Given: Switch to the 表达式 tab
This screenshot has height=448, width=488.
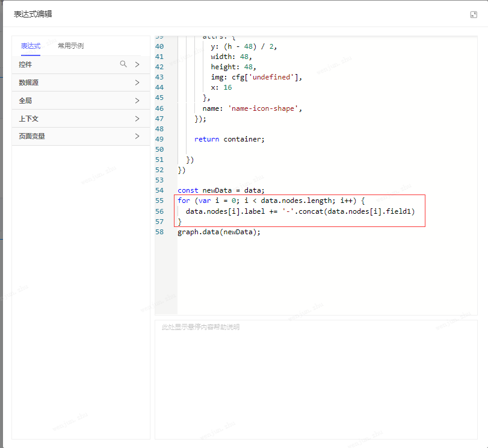Looking at the screenshot, I should (30, 46).
